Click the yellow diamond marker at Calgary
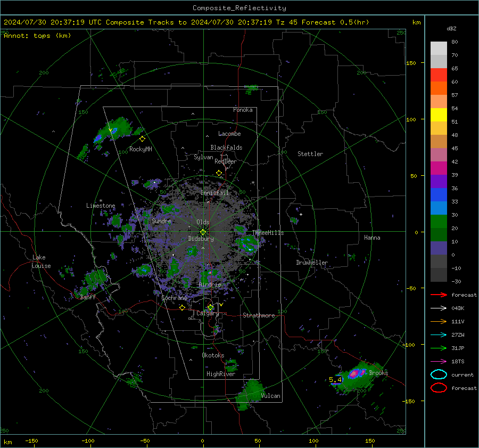 [x=210, y=307]
